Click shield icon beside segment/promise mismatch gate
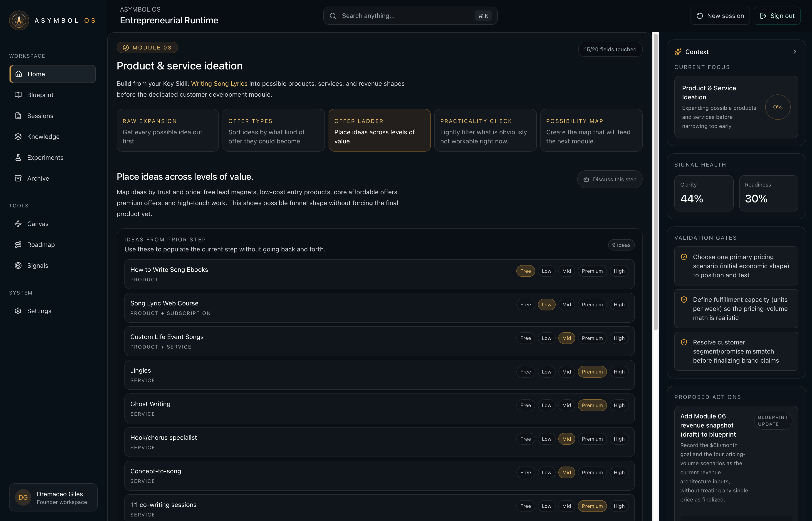Screen dimensions: 812x521 tap(684, 342)
